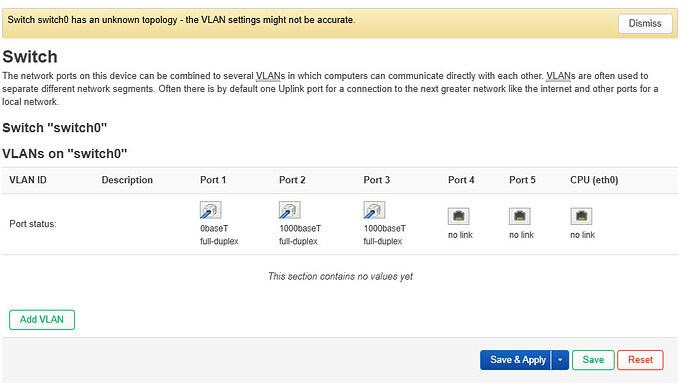Click the green Save button
This screenshot has width=690, height=391.
pyautogui.click(x=593, y=360)
